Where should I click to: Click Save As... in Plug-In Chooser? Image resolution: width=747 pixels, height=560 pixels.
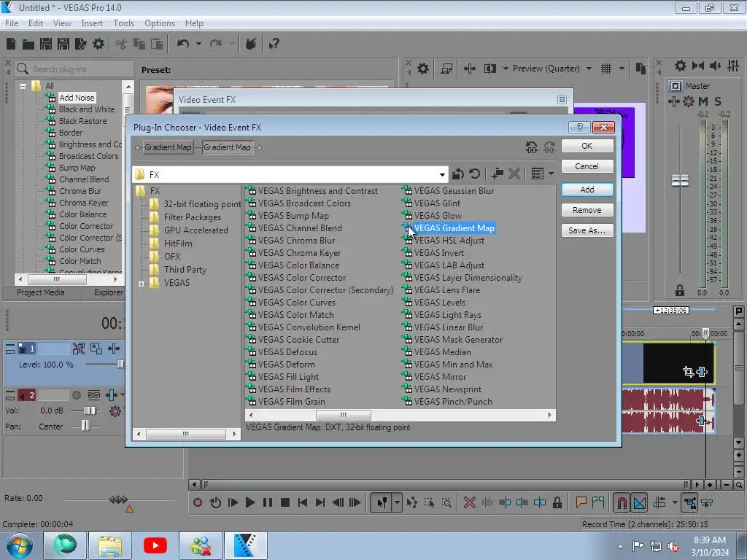587,230
